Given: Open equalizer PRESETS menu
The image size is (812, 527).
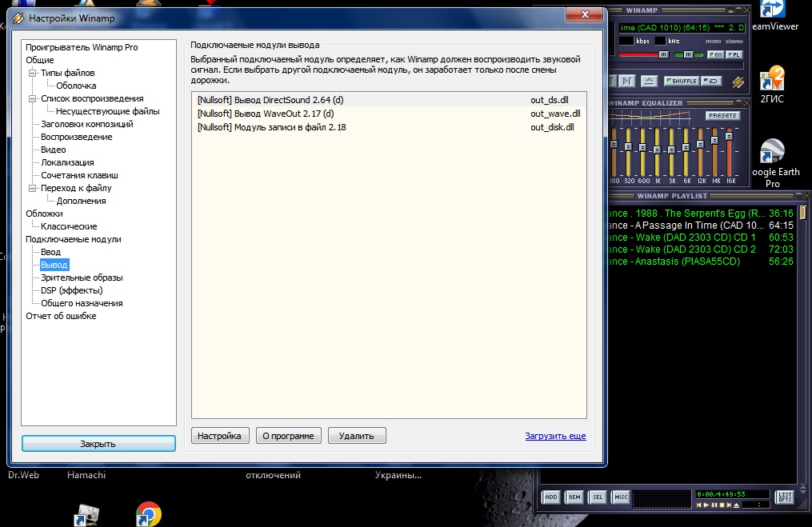Looking at the screenshot, I should (x=723, y=115).
